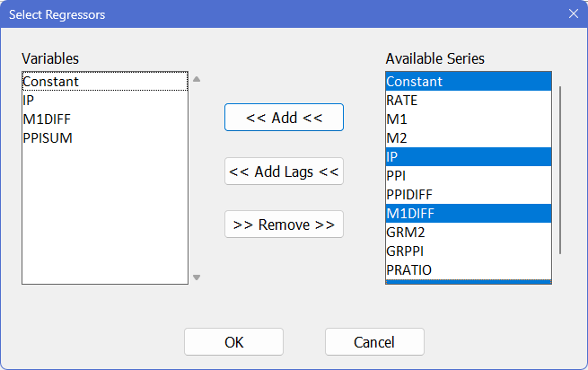The height and width of the screenshot is (370, 588).
Task: Click the Remove button
Action: (x=284, y=225)
